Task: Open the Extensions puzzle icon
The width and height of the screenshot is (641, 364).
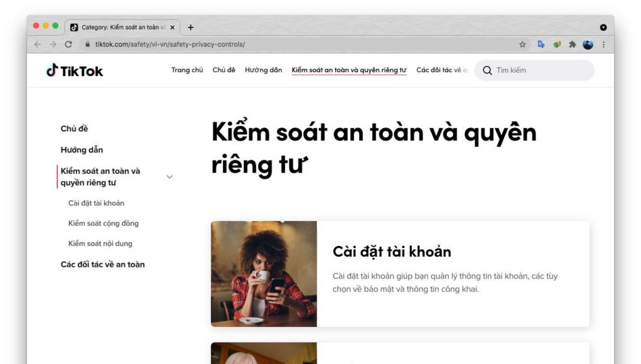Action: click(573, 45)
